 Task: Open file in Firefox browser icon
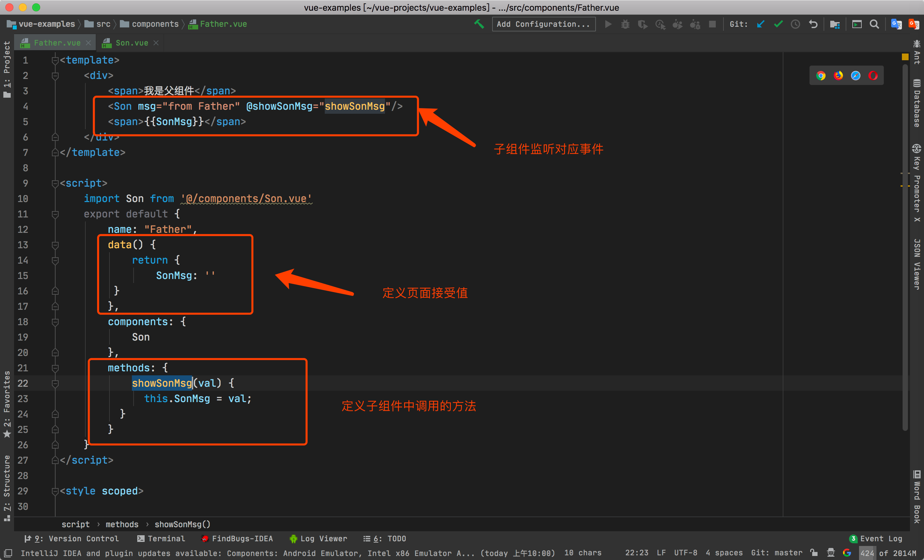click(x=839, y=76)
